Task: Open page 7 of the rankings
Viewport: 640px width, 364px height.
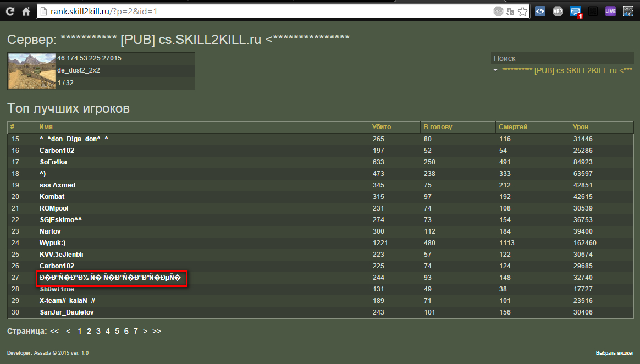Action: [135, 332]
